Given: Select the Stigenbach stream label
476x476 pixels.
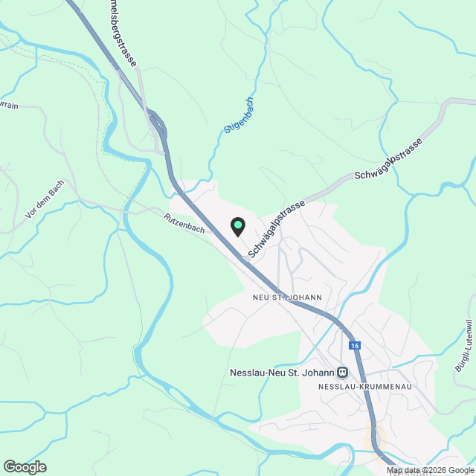Looking at the screenshot, I should pyautogui.click(x=239, y=115).
